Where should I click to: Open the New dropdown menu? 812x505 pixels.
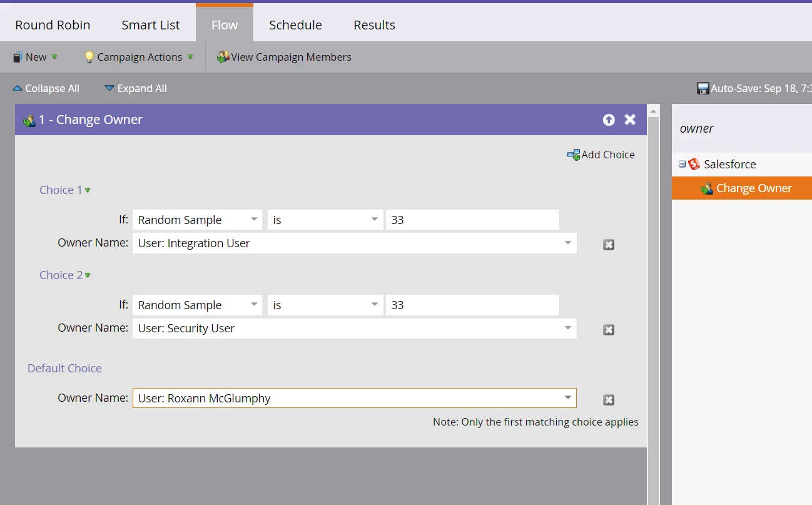point(36,57)
